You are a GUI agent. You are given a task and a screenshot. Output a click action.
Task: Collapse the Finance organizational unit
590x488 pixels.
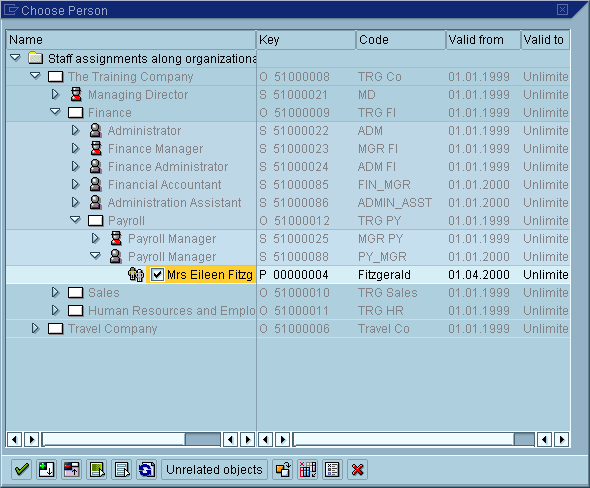55,112
